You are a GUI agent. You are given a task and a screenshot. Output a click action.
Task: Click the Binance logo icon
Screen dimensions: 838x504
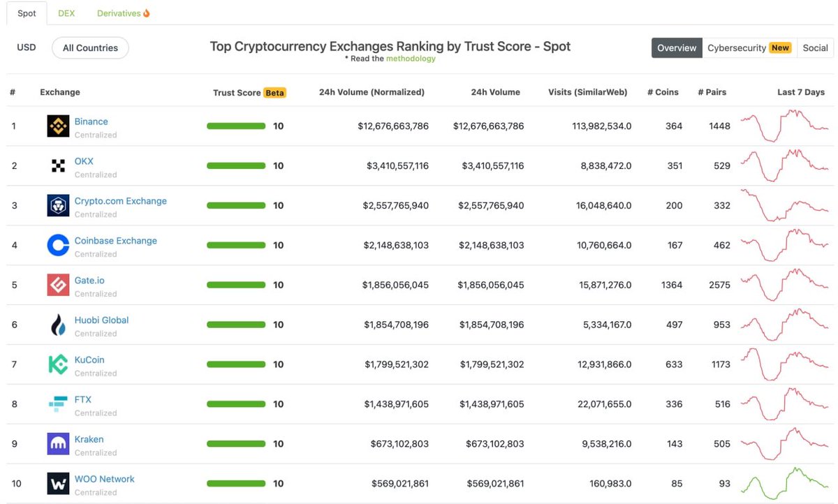[x=58, y=126]
